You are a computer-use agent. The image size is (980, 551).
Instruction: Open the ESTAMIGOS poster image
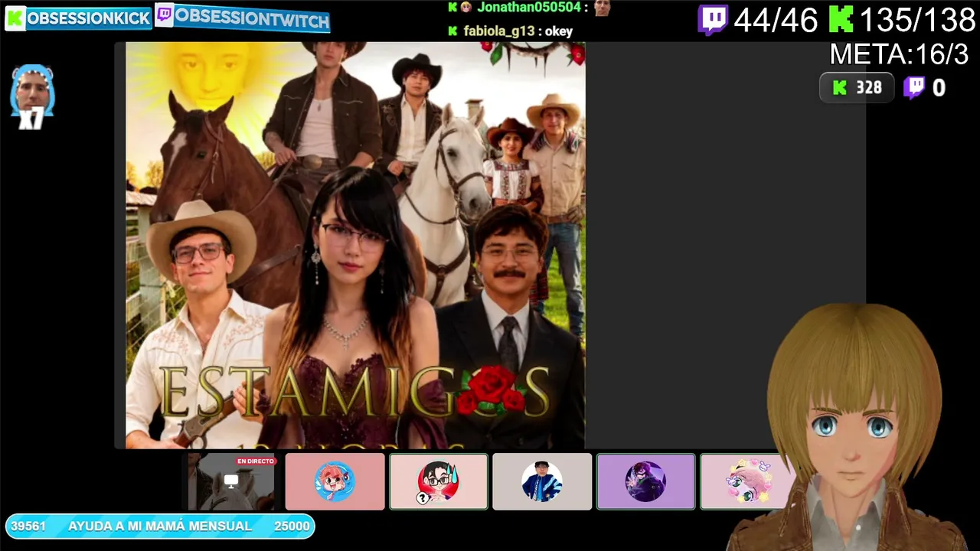coord(355,245)
